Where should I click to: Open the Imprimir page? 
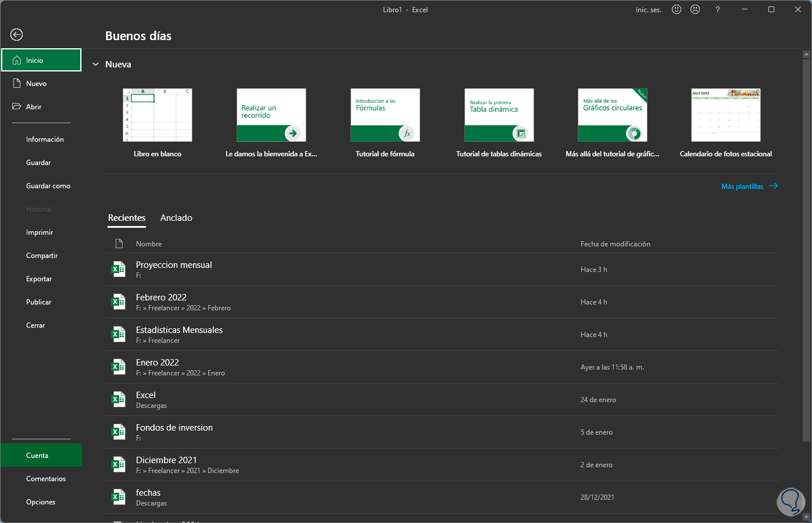click(x=41, y=232)
